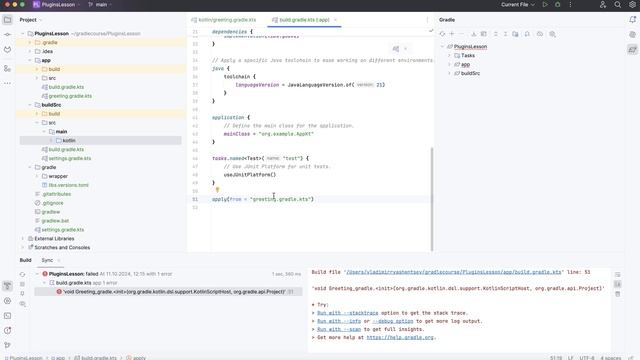Open the main branch dropdown
Viewport: 640px width, 360px height.
click(100, 4)
